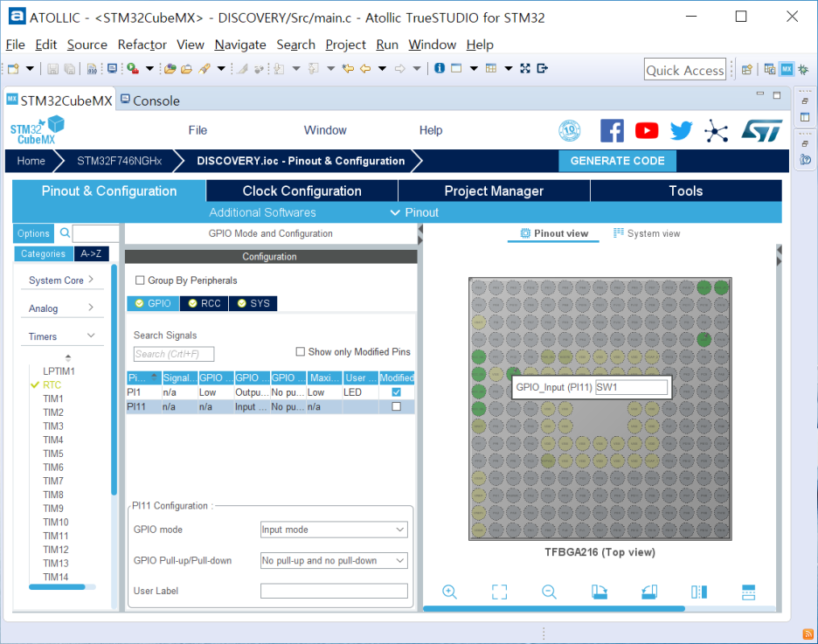This screenshot has width=818, height=644.
Task: Rotate the chip counter-clockwise
Action: [x=649, y=592]
